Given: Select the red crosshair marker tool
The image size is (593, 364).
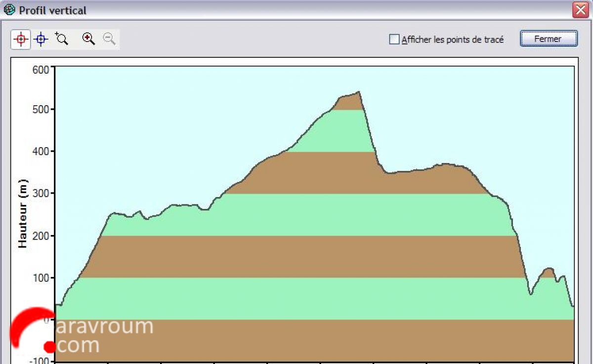Looking at the screenshot, I should tap(21, 39).
